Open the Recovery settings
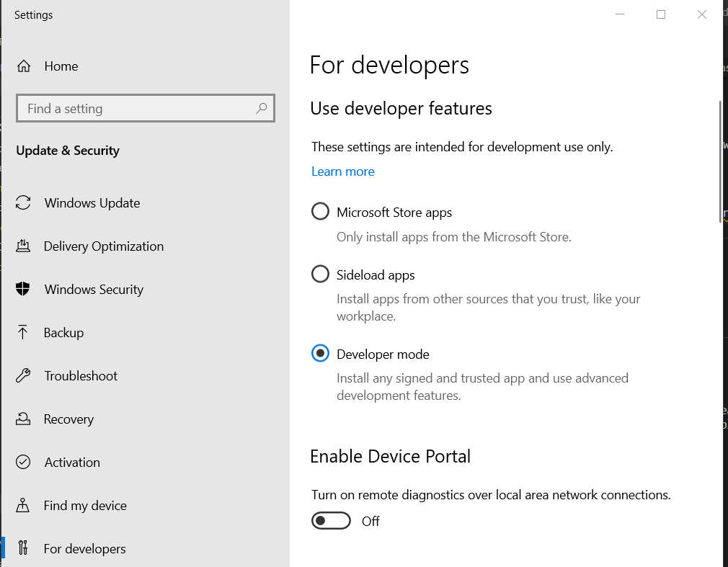This screenshot has height=567, width=728. [145, 419]
